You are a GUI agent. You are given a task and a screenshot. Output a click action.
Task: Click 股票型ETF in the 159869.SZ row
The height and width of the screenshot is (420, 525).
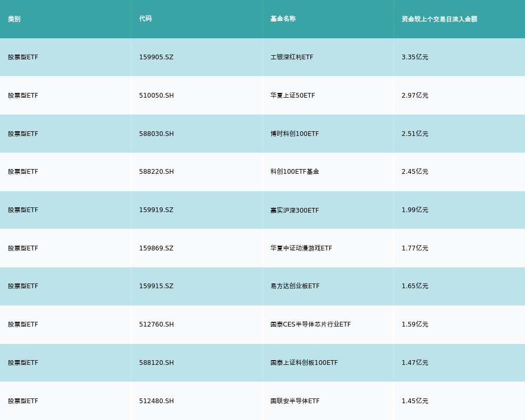coord(23,248)
